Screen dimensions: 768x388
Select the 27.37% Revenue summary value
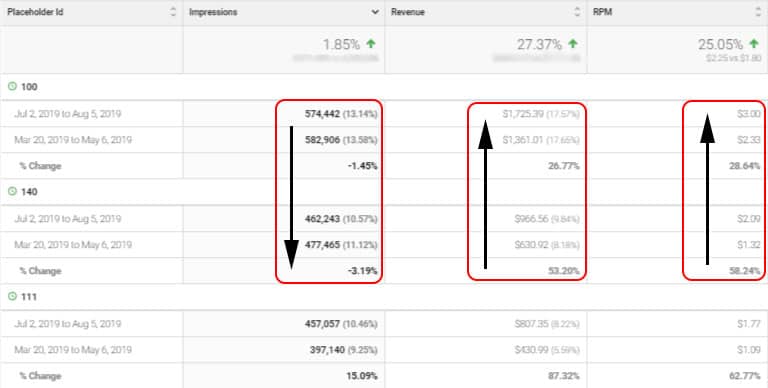[x=539, y=44]
